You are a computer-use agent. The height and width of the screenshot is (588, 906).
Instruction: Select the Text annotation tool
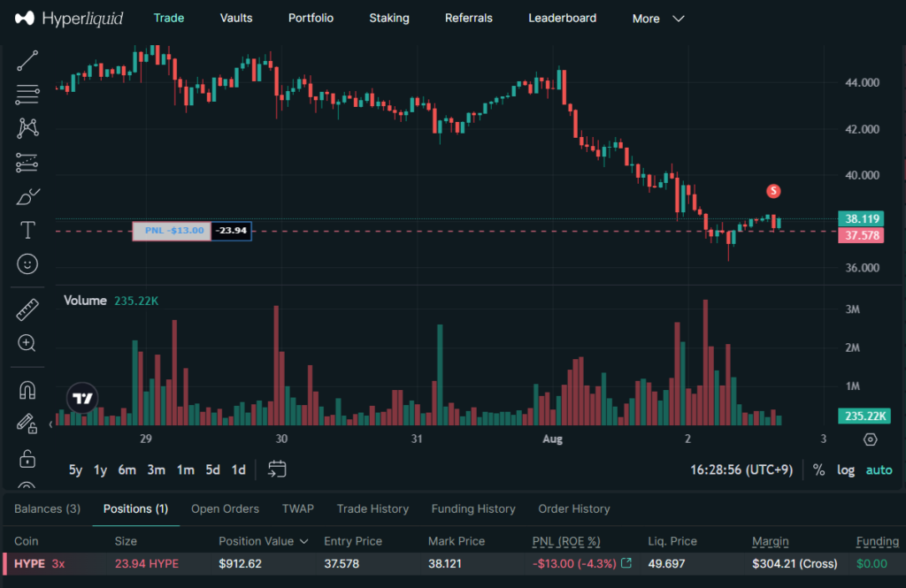(27, 231)
